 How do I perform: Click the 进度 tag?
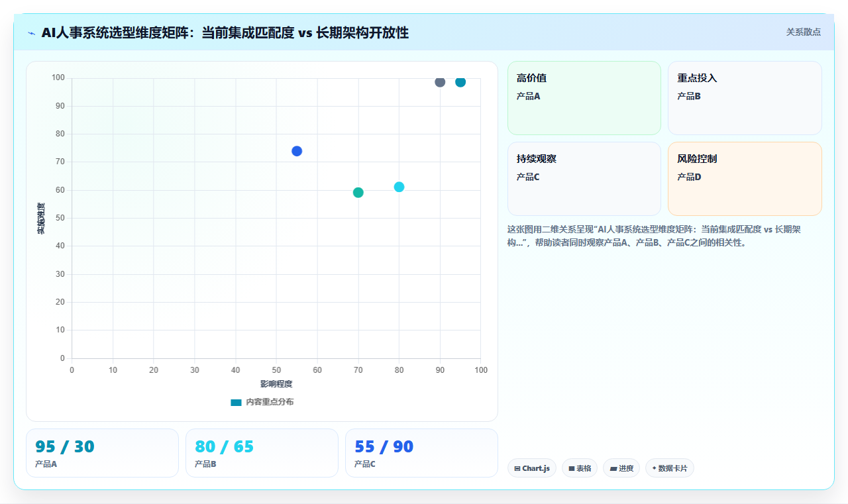pyautogui.click(x=621, y=468)
